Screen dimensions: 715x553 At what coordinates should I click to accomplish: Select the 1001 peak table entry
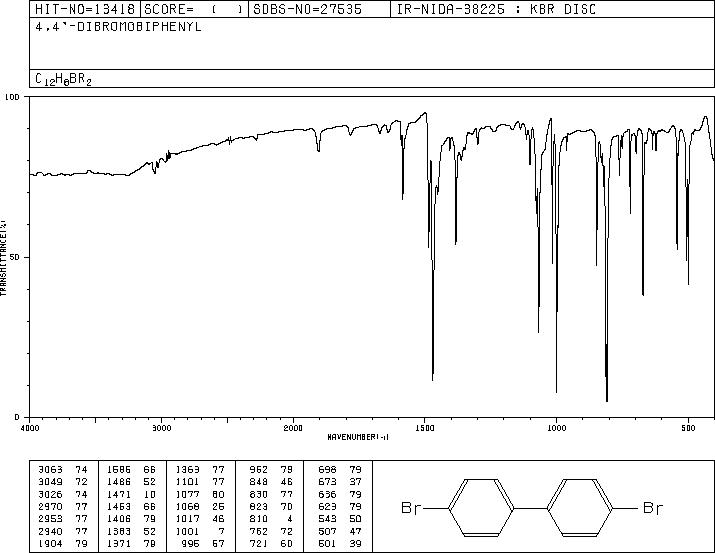pos(187,532)
